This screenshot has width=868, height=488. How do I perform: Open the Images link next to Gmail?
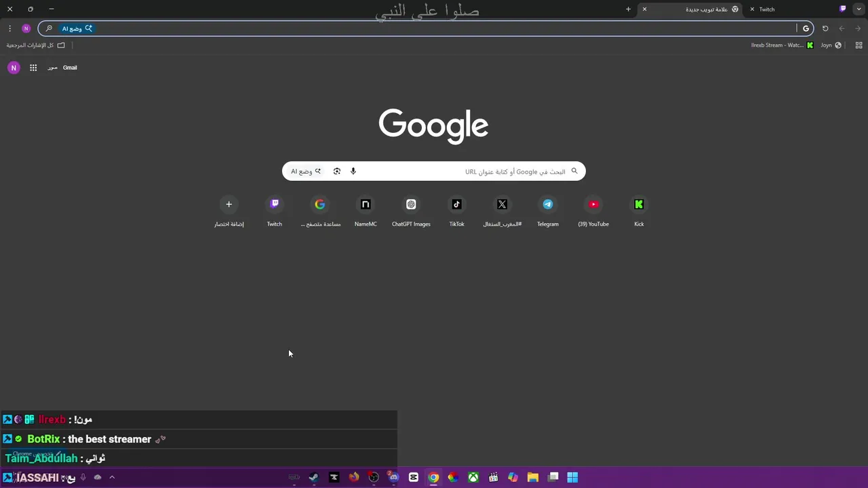[52, 68]
